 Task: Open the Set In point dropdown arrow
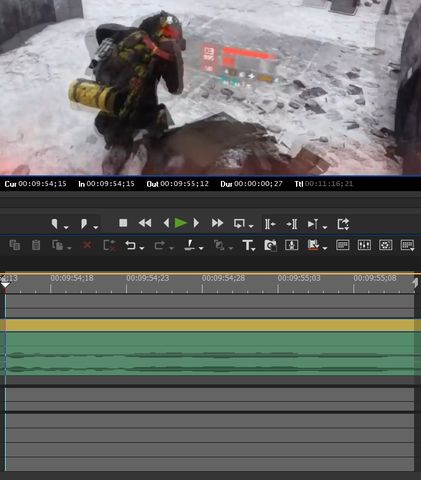click(x=66, y=227)
